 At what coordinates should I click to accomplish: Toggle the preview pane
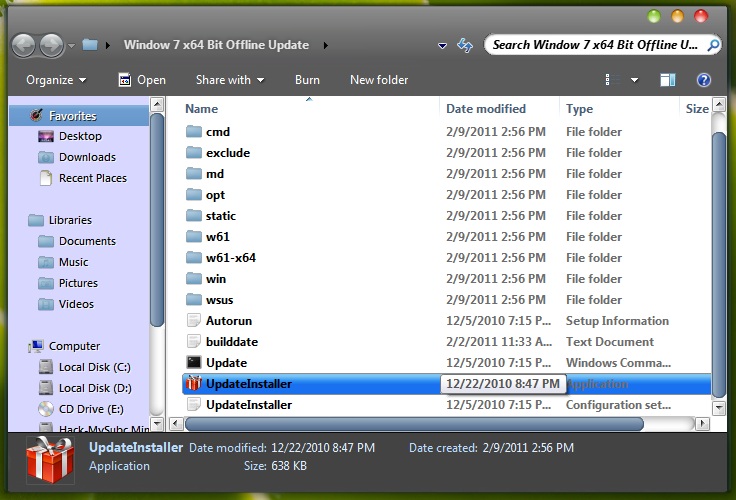tap(667, 80)
